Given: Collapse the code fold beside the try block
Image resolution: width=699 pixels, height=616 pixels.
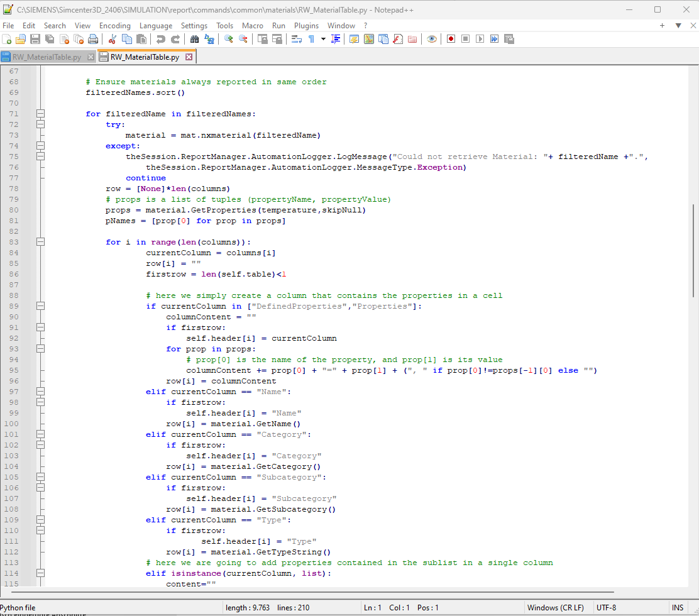Looking at the screenshot, I should (40, 124).
